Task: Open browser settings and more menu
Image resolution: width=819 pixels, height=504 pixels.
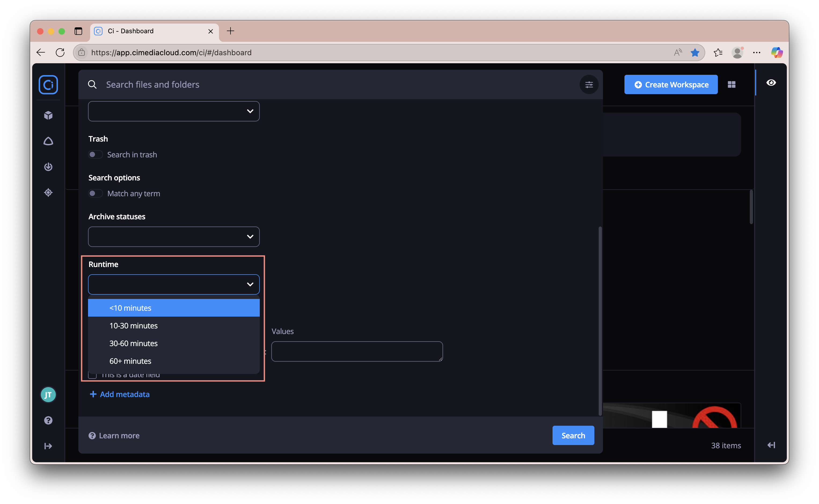Action: (757, 52)
